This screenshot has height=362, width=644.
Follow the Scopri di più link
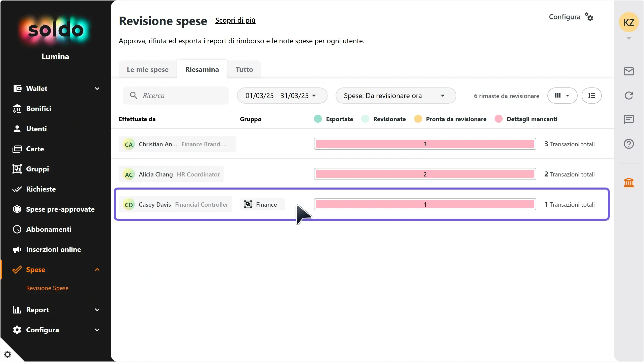[235, 20]
